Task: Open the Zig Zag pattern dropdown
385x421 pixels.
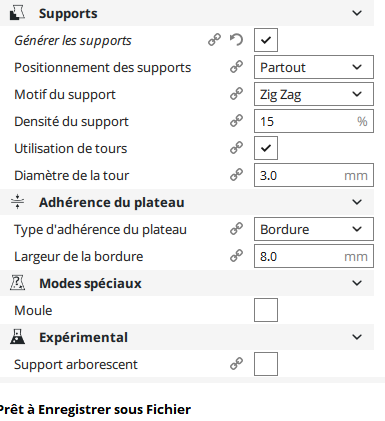Action: [x=314, y=94]
